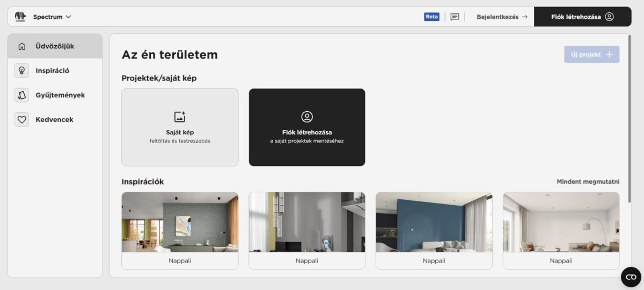Open the first Nappali room with gray wall
644x290 pixels.
pyautogui.click(x=180, y=230)
